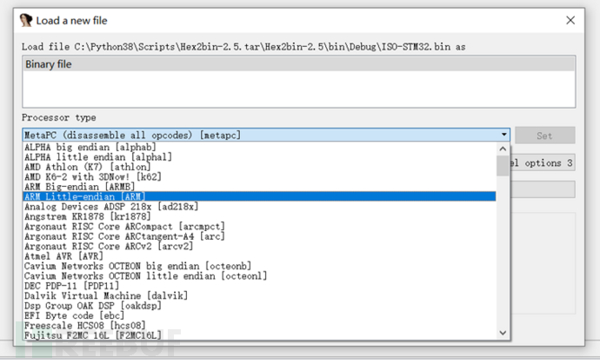Close the Load a new file dialog
This screenshot has height=364, width=600.
tap(570, 20)
